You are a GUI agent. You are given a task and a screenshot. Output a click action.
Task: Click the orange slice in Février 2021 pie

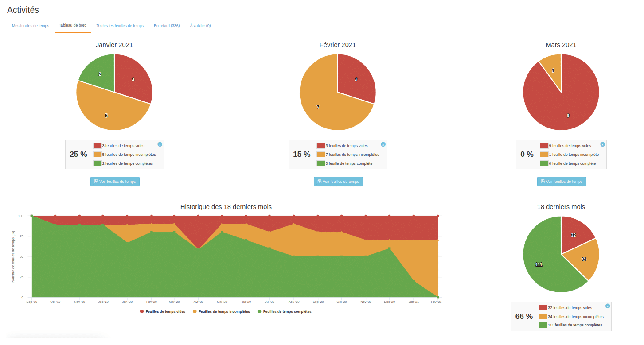pyautogui.click(x=324, y=106)
